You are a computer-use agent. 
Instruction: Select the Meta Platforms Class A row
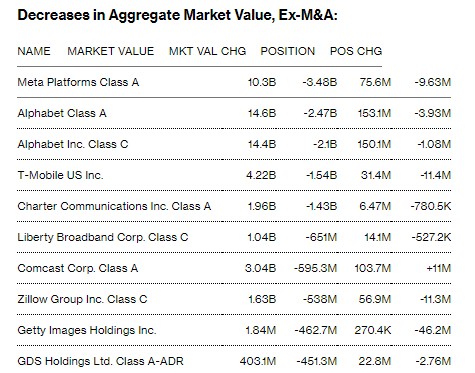[234, 82]
